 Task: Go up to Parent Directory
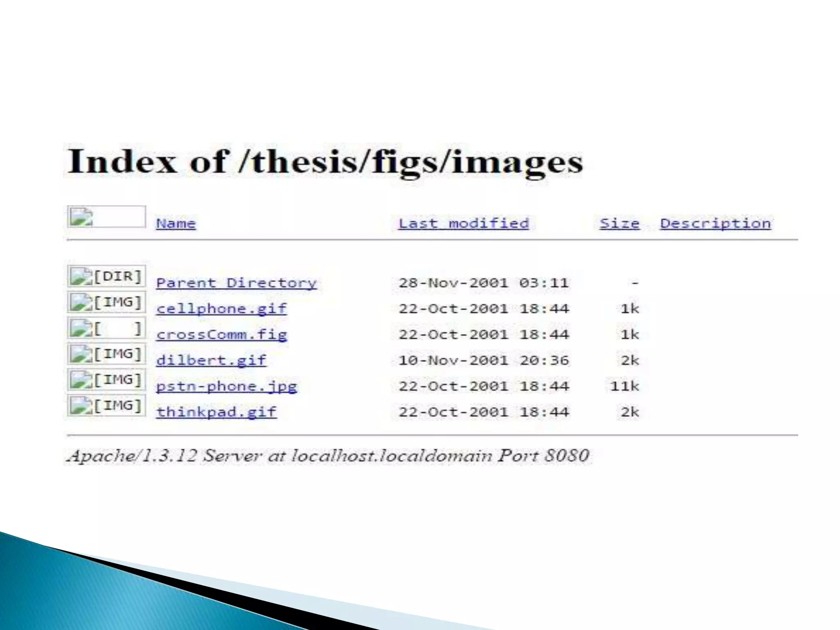point(236,283)
